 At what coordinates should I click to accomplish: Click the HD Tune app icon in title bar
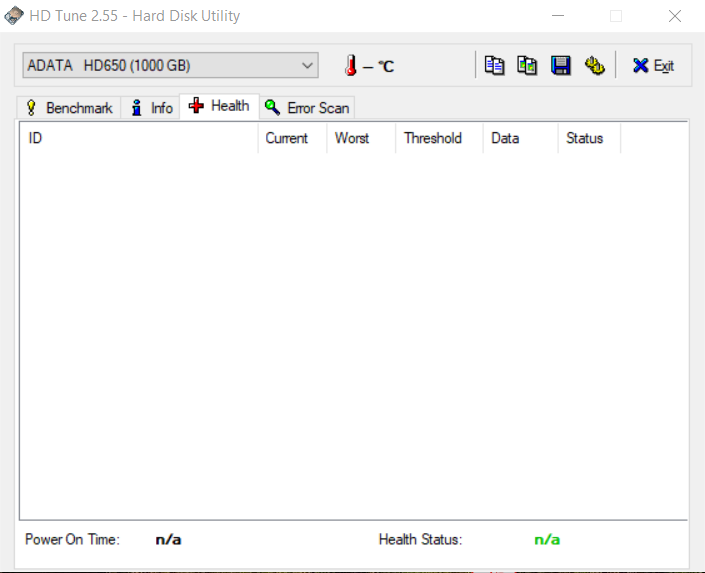pos(14,16)
